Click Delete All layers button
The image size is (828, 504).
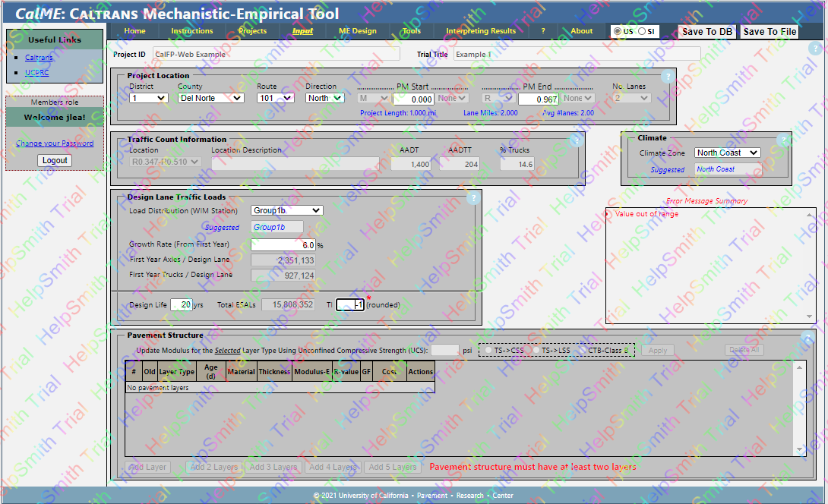744,350
